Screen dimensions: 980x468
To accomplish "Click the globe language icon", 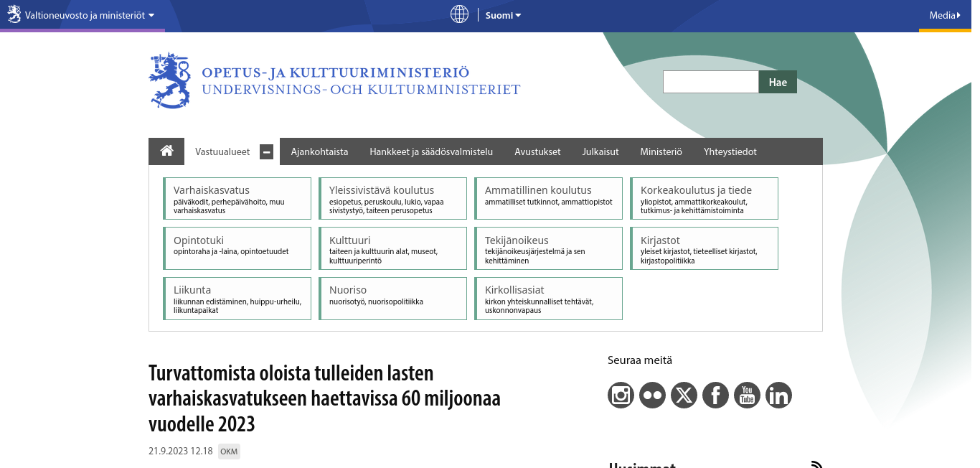I will coord(459,14).
